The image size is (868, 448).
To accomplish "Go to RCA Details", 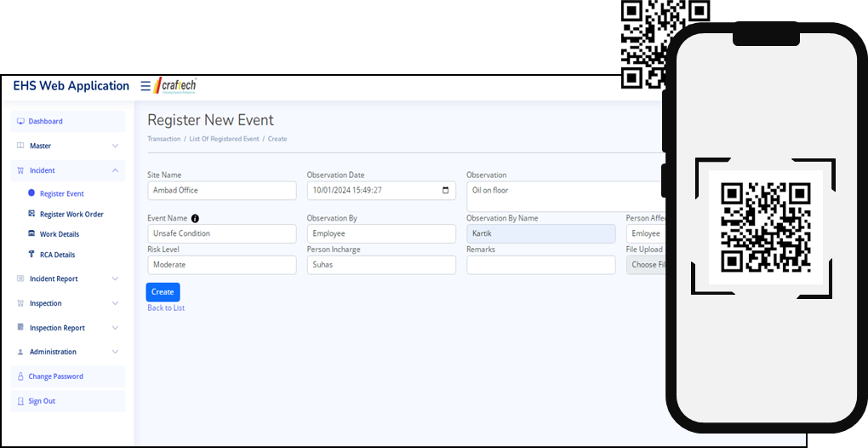I will click(x=57, y=255).
